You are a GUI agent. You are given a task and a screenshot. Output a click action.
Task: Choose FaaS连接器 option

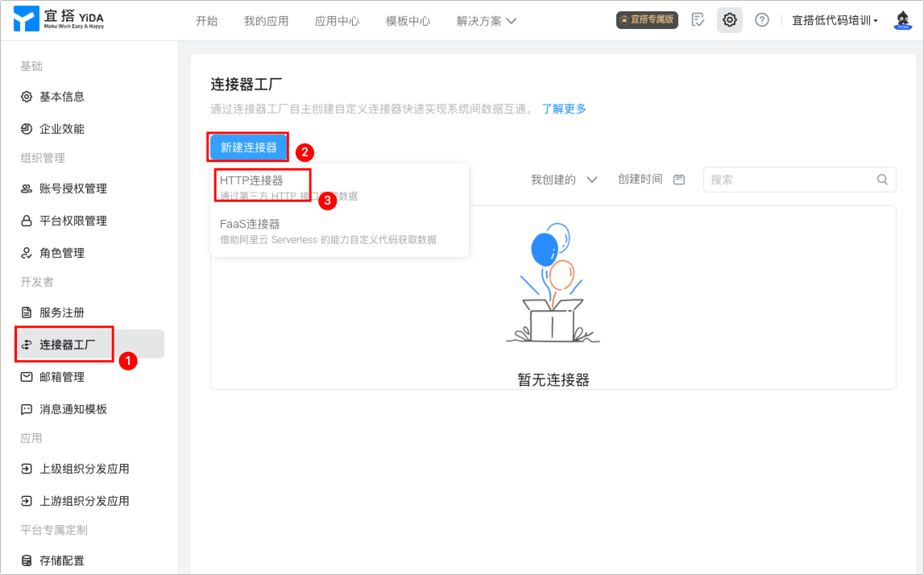click(250, 224)
